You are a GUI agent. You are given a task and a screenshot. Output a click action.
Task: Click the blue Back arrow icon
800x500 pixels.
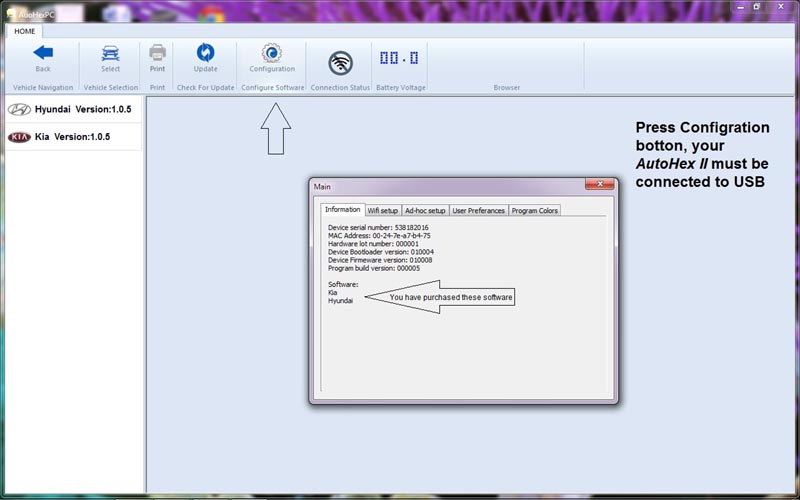43,52
